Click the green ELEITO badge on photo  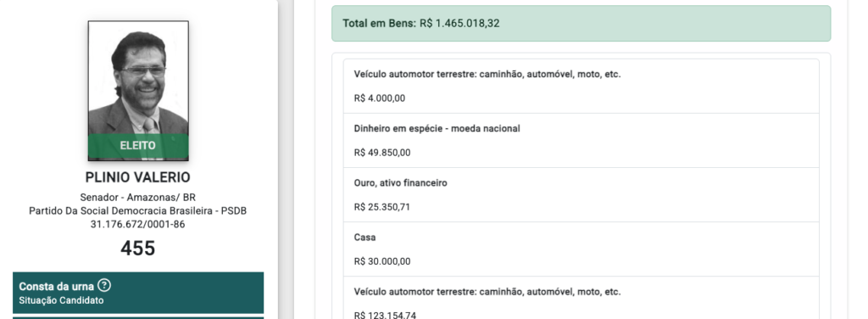pos(138,146)
